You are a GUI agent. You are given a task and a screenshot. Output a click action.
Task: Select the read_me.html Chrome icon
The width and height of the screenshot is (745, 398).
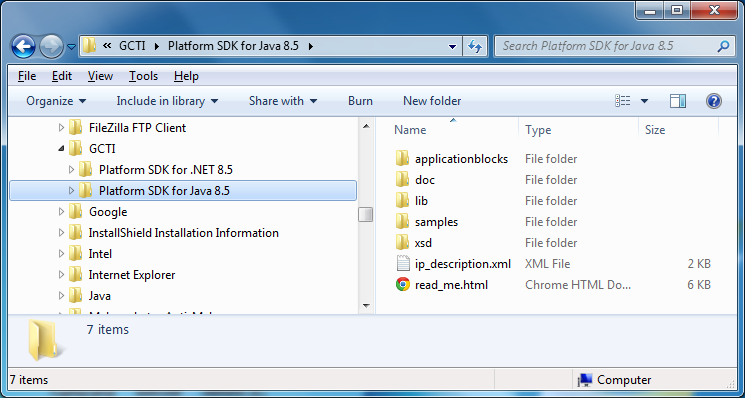[402, 284]
